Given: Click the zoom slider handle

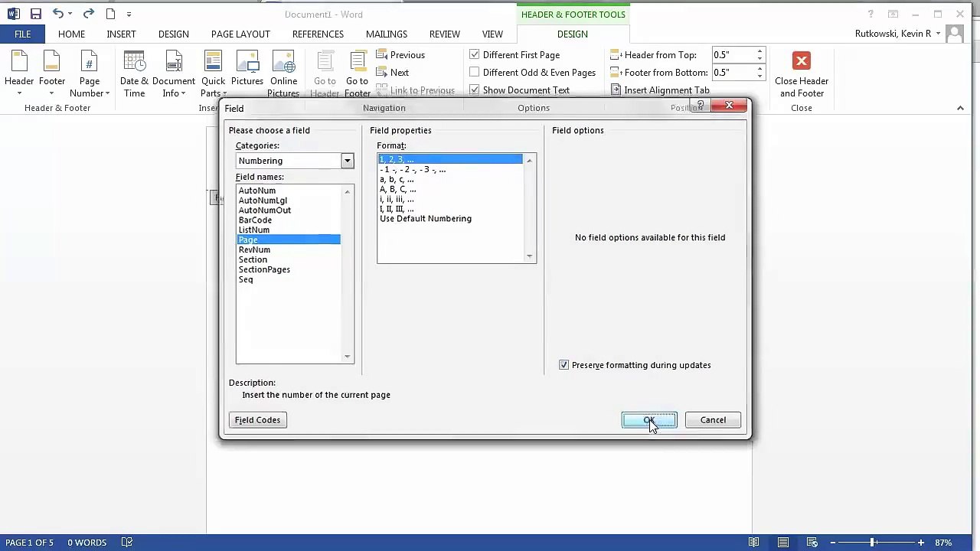Looking at the screenshot, I should (x=872, y=543).
